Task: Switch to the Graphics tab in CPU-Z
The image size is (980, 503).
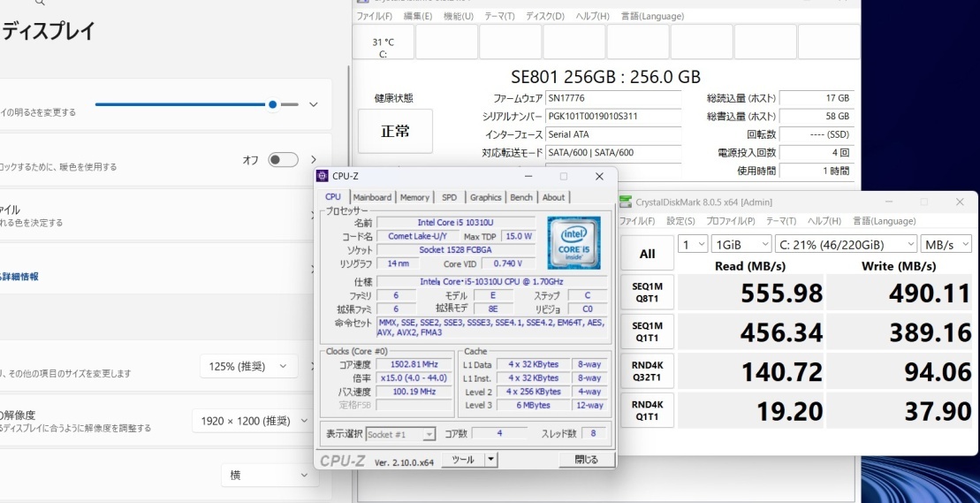Action: coord(486,197)
